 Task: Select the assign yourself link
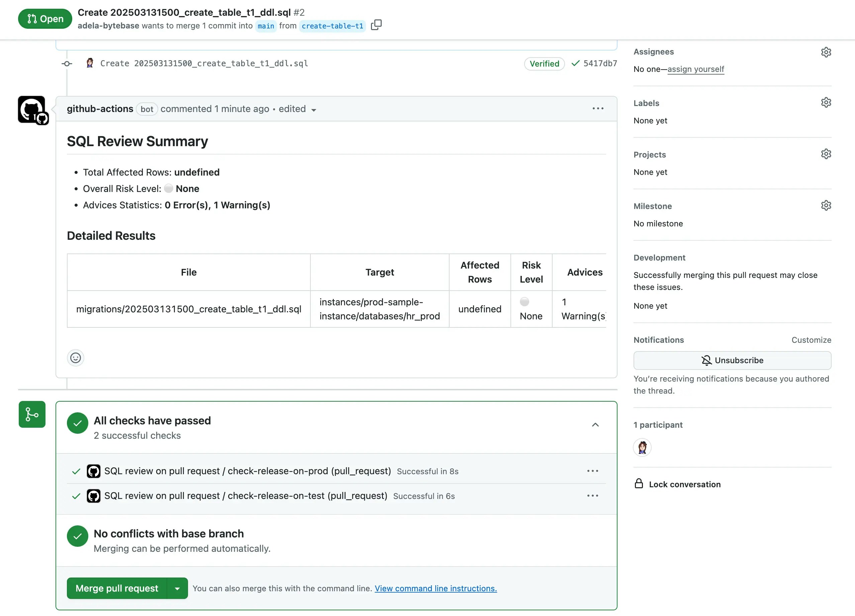pos(695,69)
